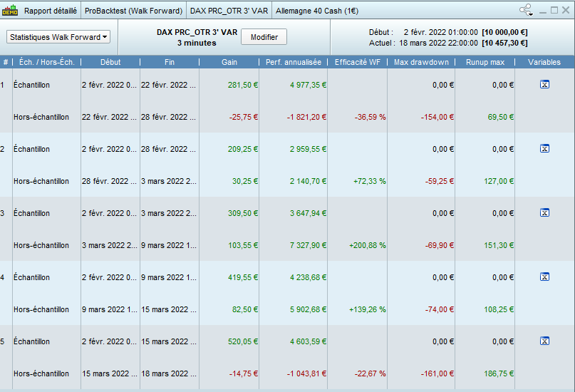Click starting balance [10 000,00 €]
This screenshot has width=575, height=392.
(x=504, y=32)
